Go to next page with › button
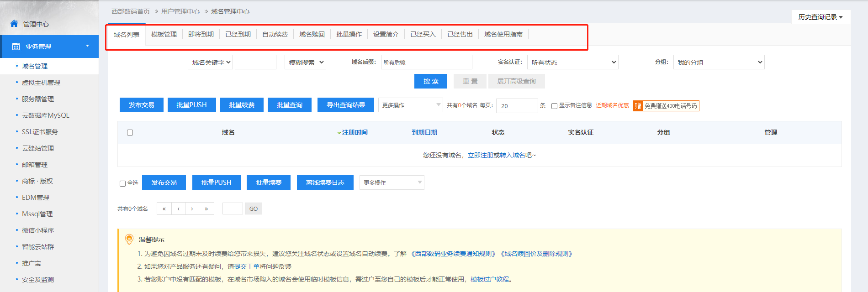This screenshot has width=868, height=292. (192, 209)
